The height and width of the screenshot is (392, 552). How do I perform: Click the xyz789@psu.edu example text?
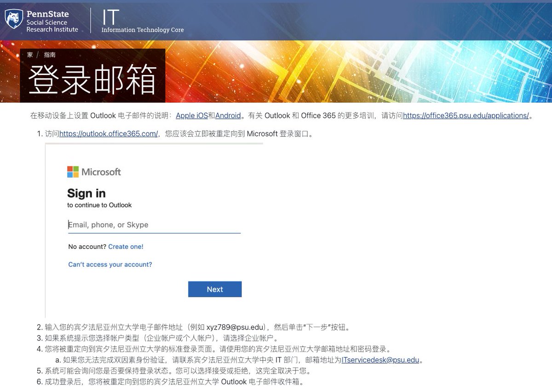[236, 328]
